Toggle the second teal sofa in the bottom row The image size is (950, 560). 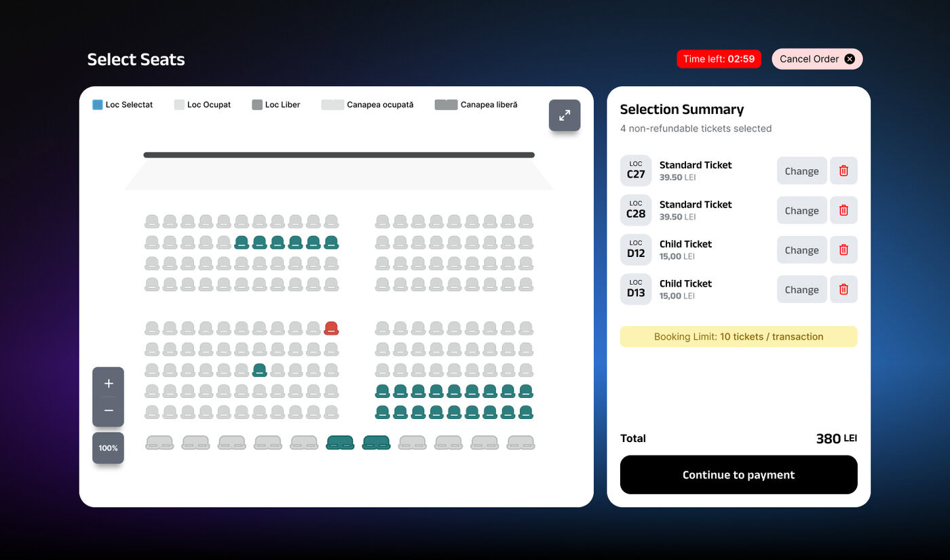tap(376, 443)
